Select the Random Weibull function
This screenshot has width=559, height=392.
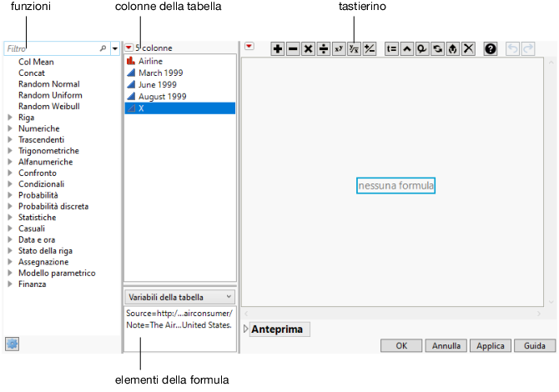pyautogui.click(x=49, y=106)
